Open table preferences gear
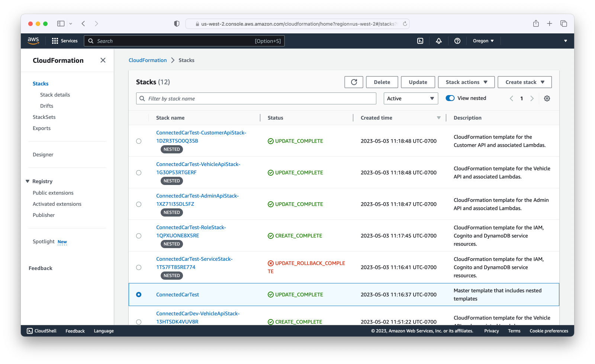The width and height of the screenshot is (595, 364). tap(547, 98)
